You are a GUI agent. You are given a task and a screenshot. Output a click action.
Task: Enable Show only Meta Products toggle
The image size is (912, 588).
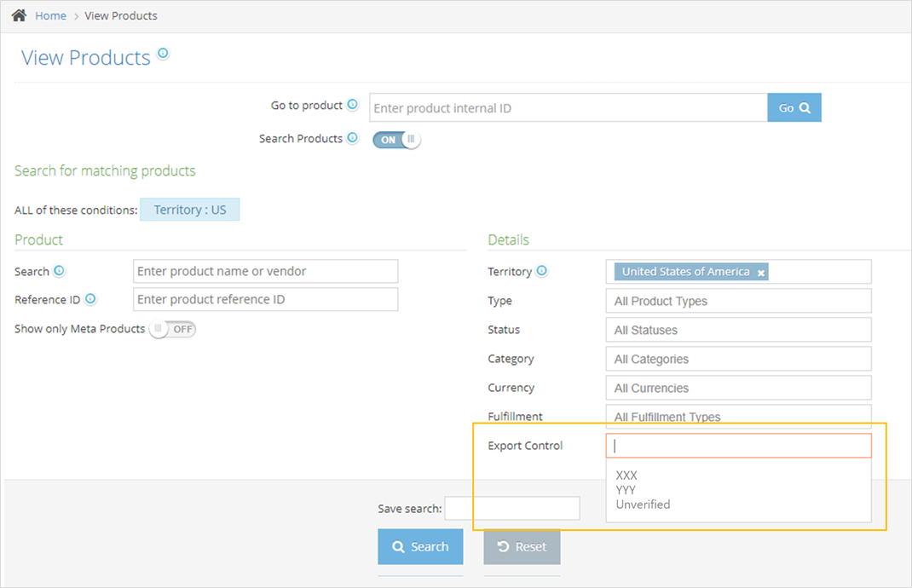pyautogui.click(x=172, y=329)
